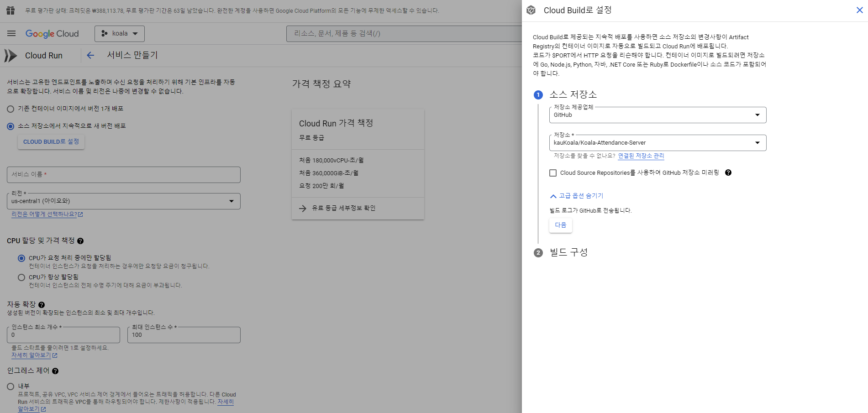Open help icon beside 자동 확장
The image size is (868, 413).
(42, 305)
